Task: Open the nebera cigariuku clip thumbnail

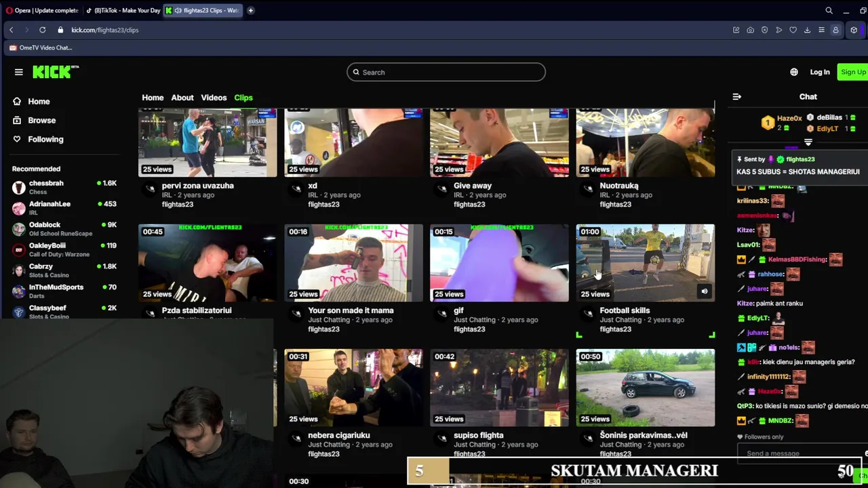Action: 353,388
